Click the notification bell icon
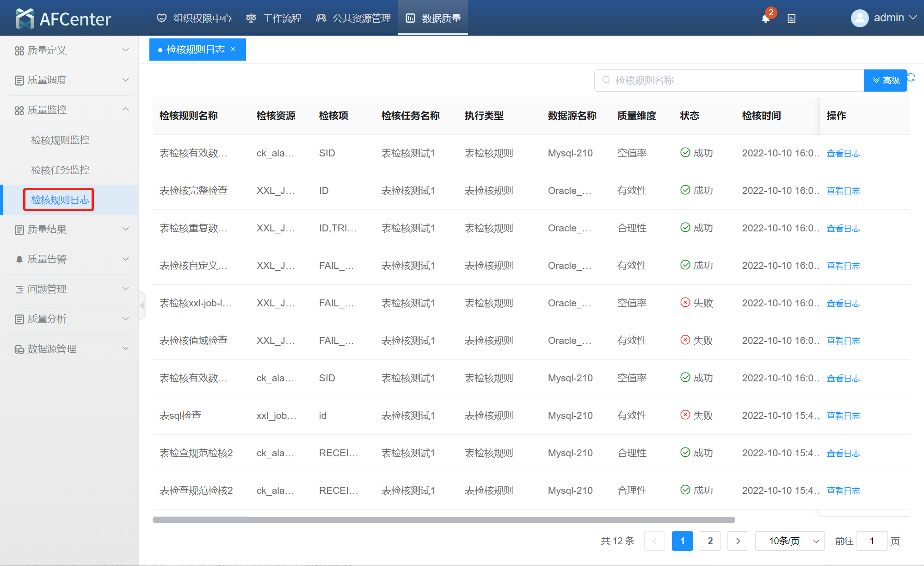The image size is (924, 566). click(x=765, y=19)
